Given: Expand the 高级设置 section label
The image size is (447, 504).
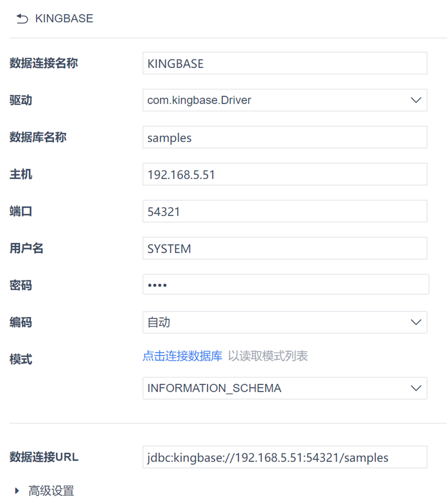Looking at the screenshot, I should (51, 491).
